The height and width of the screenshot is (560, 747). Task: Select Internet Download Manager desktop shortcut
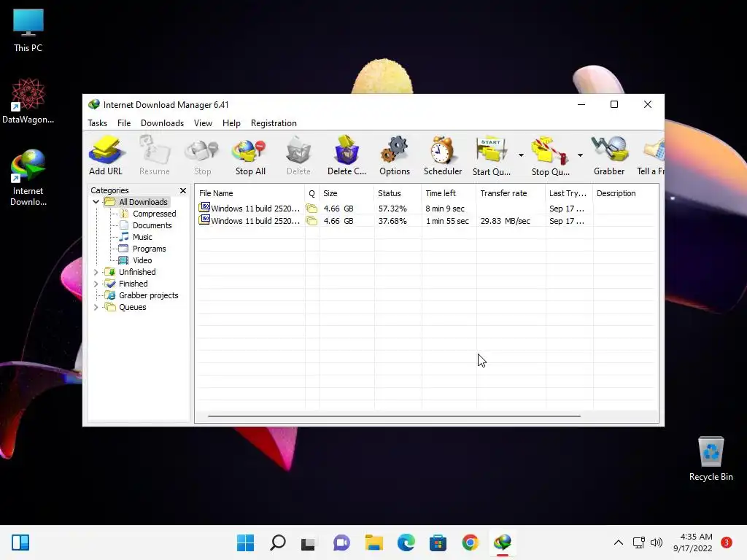(x=28, y=178)
